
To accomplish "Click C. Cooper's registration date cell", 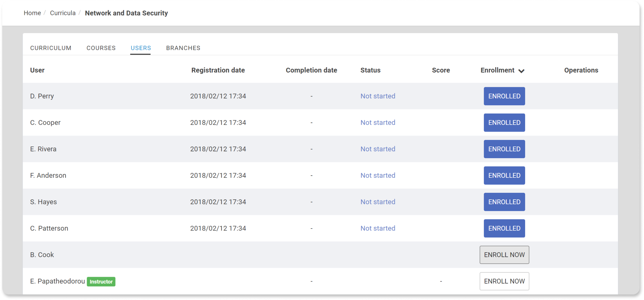I will [x=218, y=122].
